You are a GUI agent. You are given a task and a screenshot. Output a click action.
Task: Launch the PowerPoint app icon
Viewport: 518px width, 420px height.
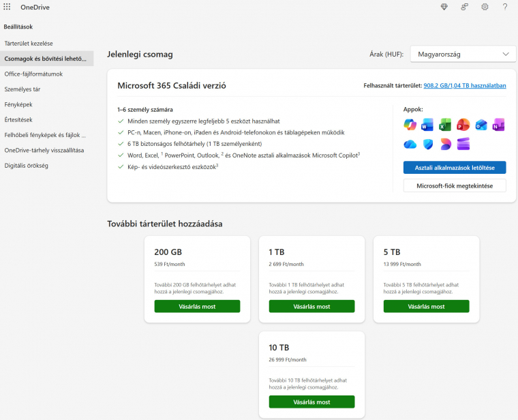click(463, 125)
